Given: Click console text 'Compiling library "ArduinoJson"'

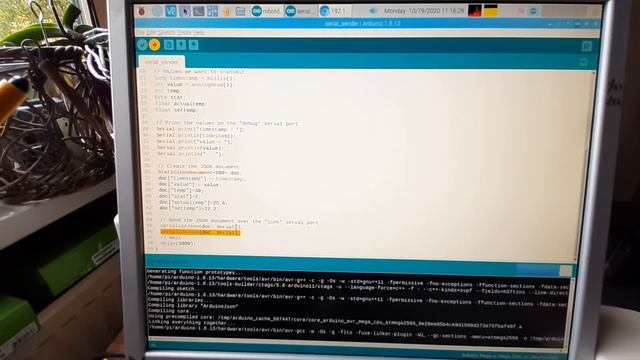Looking at the screenshot, I should 193,306.
